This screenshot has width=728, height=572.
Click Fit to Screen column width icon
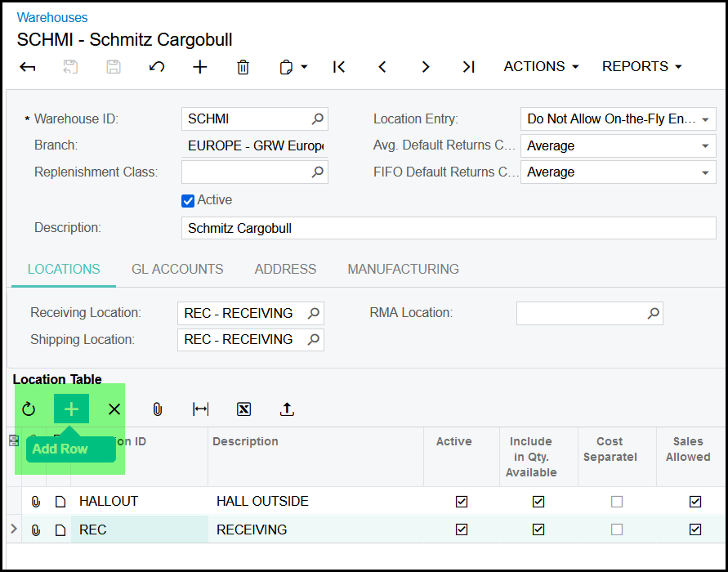pyautogui.click(x=200, y=409)
